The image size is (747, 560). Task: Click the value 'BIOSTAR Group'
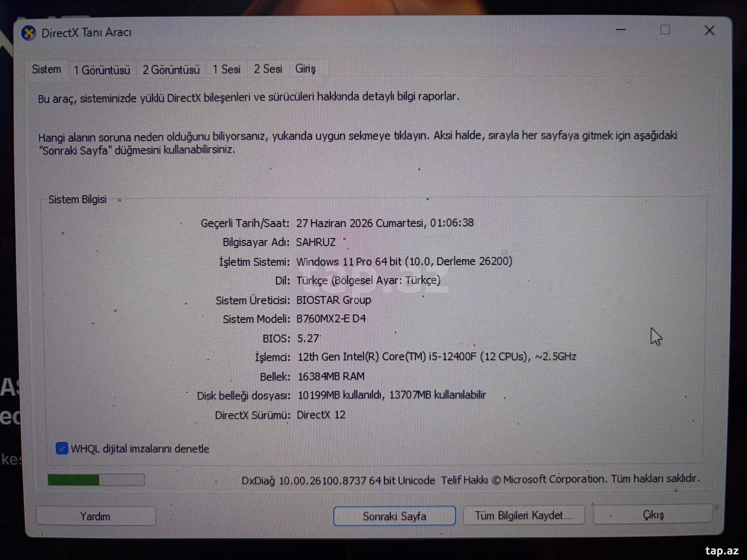pos(334,300)
